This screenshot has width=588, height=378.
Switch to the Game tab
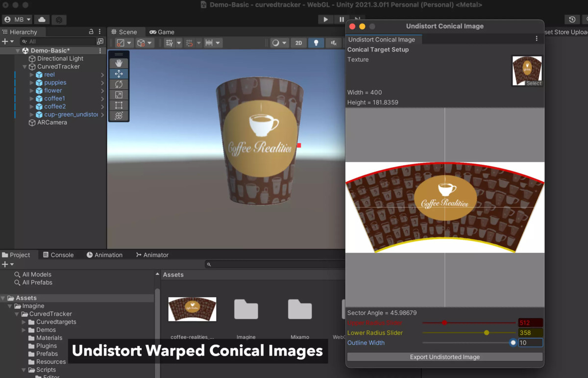(162, 31)
